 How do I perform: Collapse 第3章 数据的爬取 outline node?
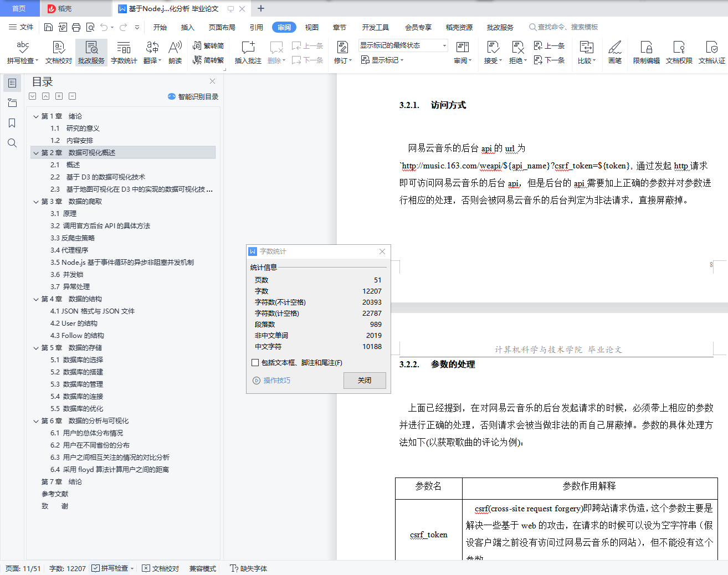[x=36, y=202]
